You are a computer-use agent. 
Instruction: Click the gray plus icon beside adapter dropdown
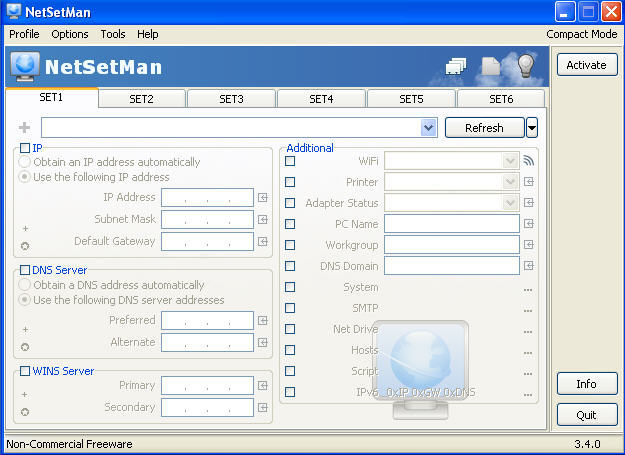tap(24, 127)
